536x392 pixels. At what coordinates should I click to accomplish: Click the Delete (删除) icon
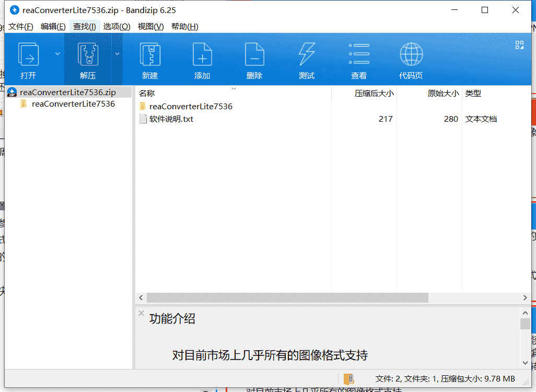[254, 55]
